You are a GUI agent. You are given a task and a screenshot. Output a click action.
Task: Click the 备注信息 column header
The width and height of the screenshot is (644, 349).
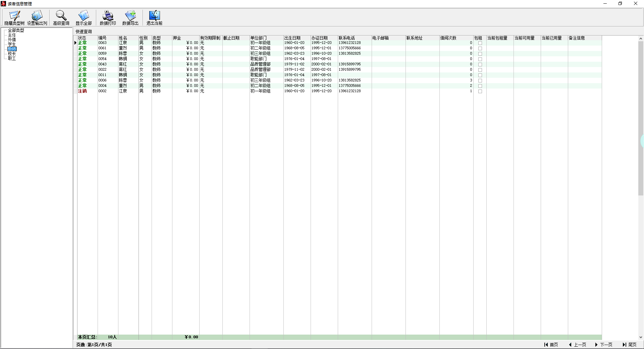pos(585,38)
